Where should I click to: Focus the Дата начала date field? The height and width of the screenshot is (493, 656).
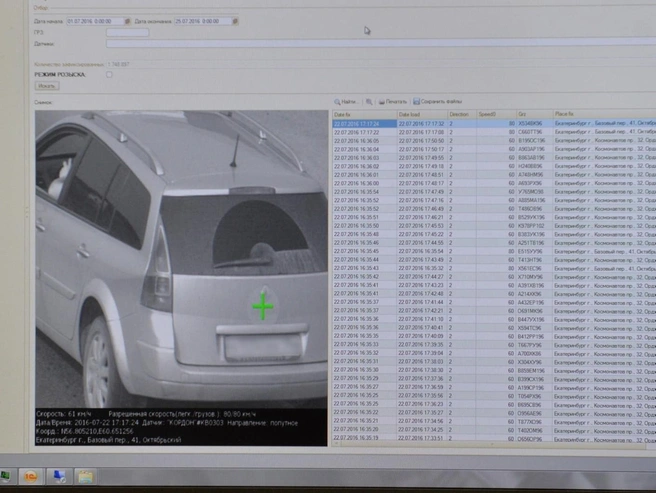[95, 21]
